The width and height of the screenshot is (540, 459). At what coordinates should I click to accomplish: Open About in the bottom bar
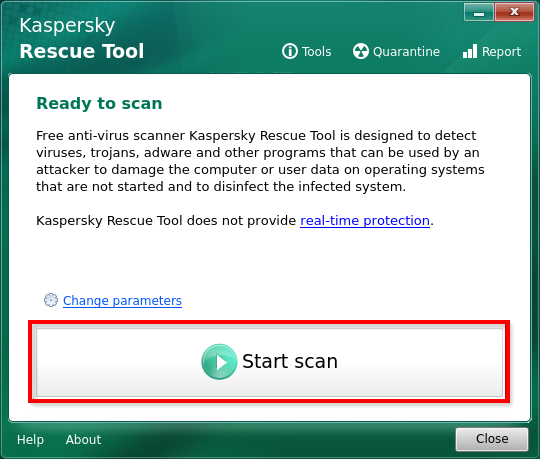pos(83,440)
